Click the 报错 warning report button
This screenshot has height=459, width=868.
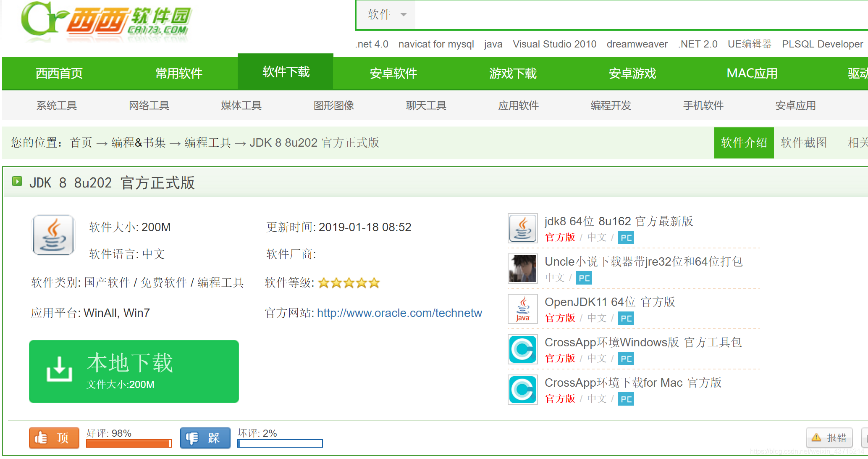(829, 438)
